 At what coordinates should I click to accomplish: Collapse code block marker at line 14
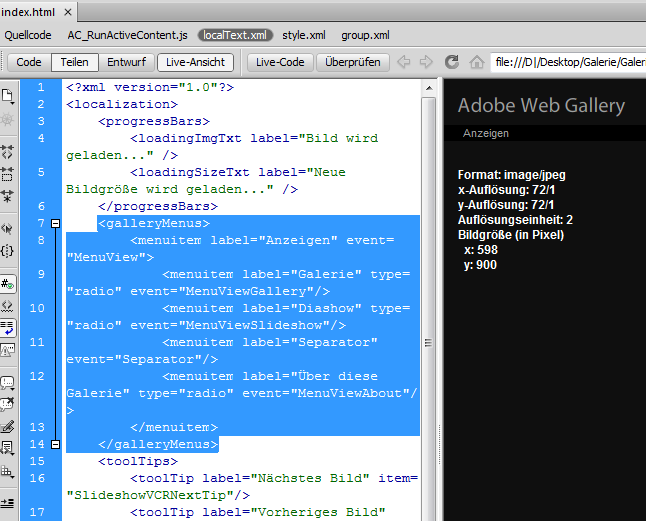coord(55,444)
